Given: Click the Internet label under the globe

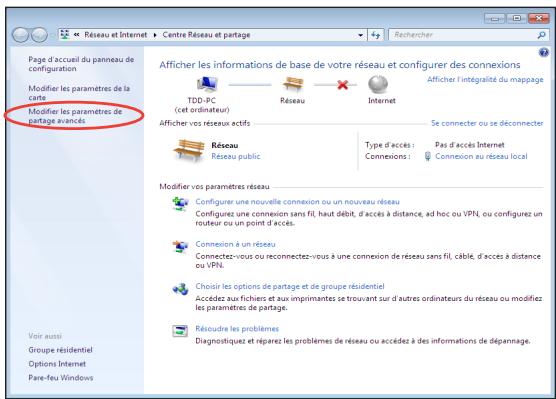Looking at the screenshot, I should click(382, 101).
